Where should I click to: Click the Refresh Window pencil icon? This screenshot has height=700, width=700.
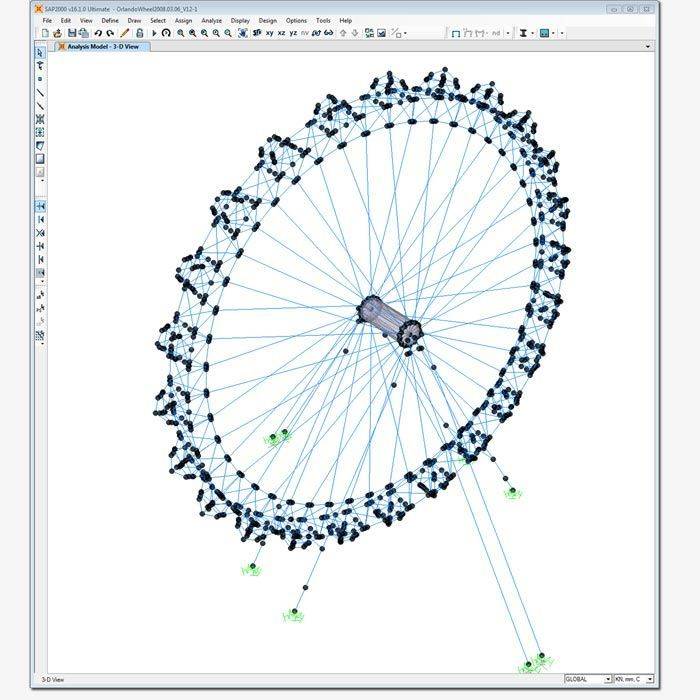pos(125,33)
